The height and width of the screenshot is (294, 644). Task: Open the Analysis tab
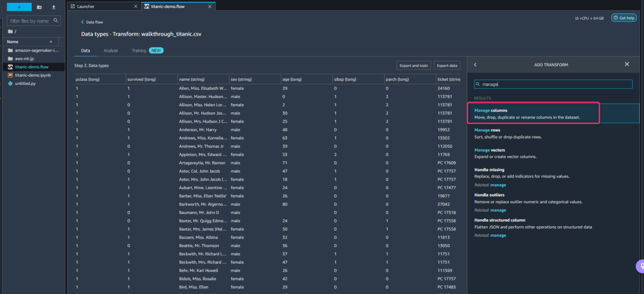(x=111, y=51)
